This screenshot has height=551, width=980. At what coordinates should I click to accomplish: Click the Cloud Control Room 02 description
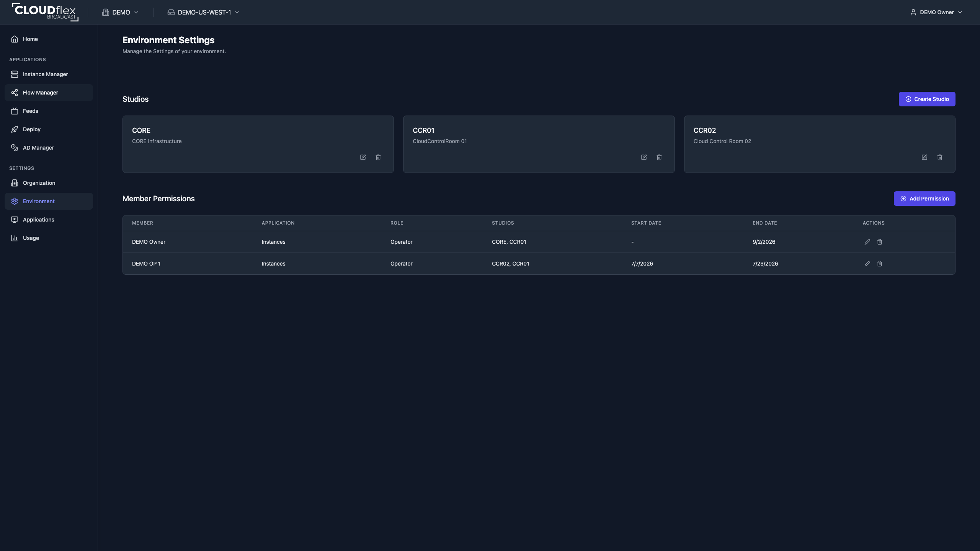722,141
